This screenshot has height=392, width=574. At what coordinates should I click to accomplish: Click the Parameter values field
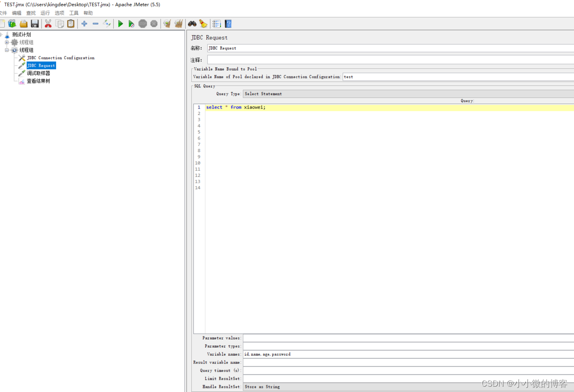click(409, 338)
